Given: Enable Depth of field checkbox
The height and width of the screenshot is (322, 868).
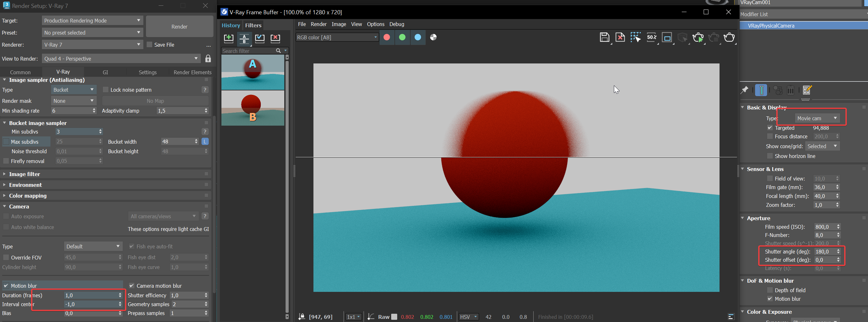Looking at the screenshot, I should click(770, 290).
